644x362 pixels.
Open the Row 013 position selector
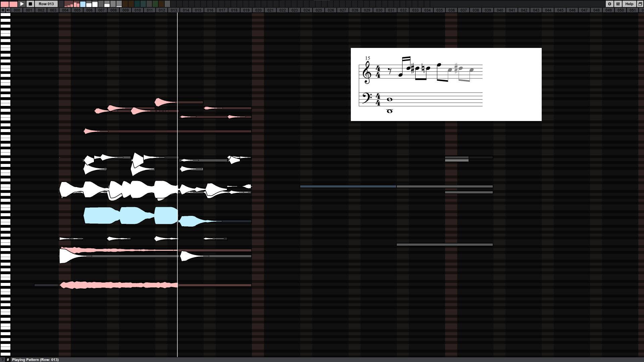pos(46,4)
